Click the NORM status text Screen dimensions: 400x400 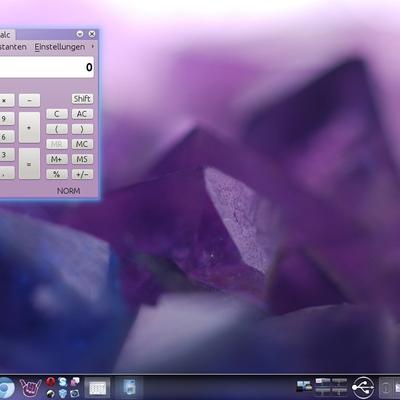[68, 191]
